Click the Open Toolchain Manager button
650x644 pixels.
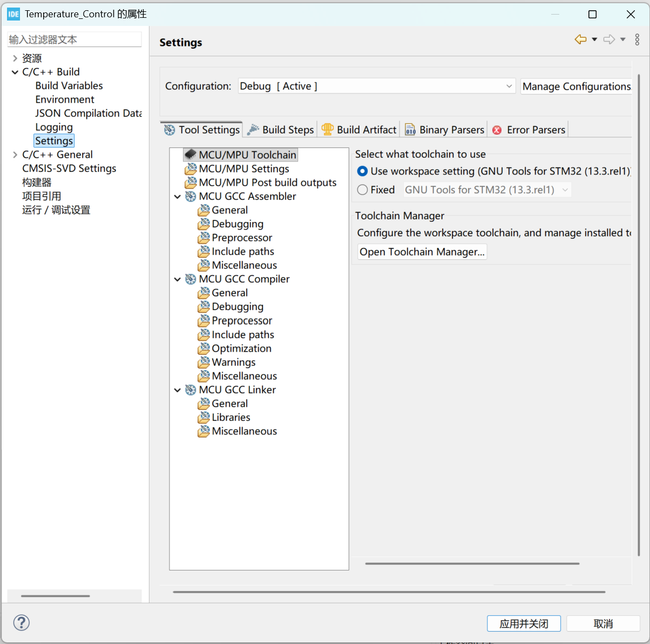tap(422, 251)
